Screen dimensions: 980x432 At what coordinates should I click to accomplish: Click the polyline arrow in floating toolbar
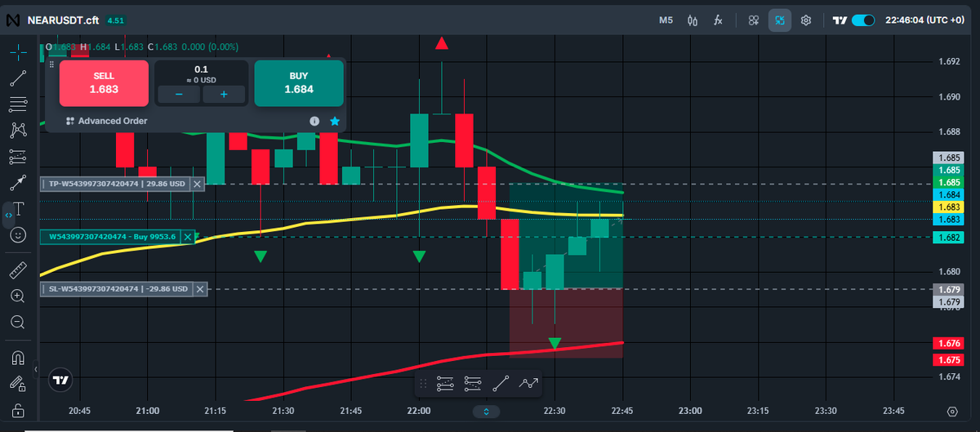click(529, 382)
